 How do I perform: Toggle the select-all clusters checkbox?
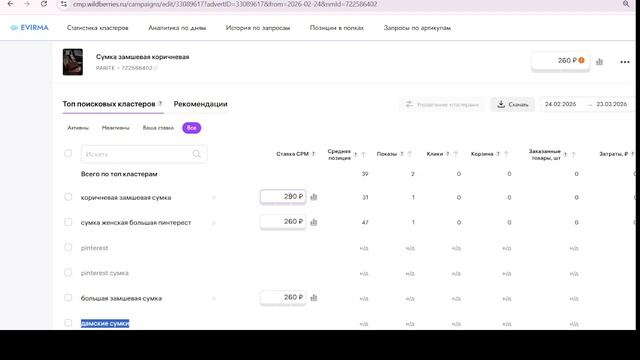point(68,153)
